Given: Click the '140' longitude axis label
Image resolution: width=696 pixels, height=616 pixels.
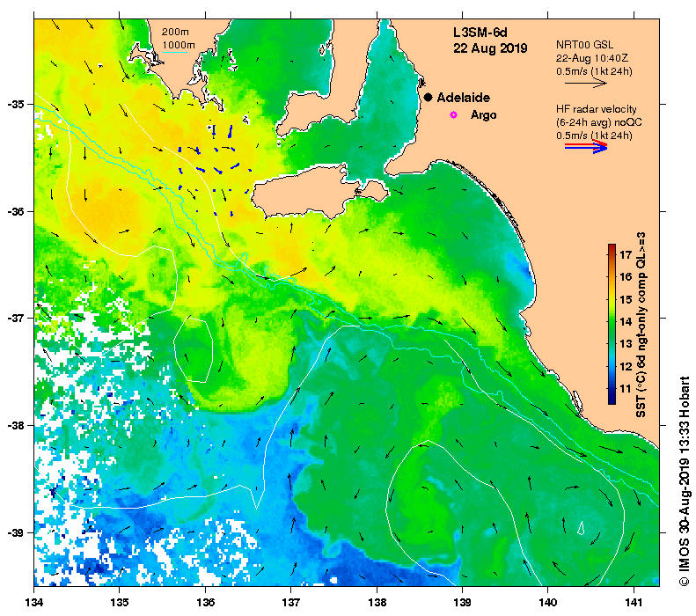Looking at the screenshot, I should (x=548, y=602).
